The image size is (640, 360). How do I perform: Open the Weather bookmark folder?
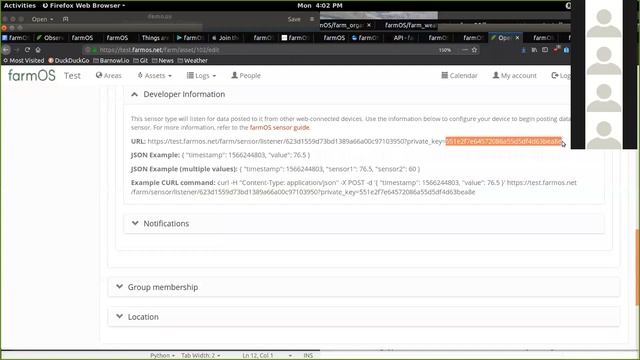click(192, 60)
